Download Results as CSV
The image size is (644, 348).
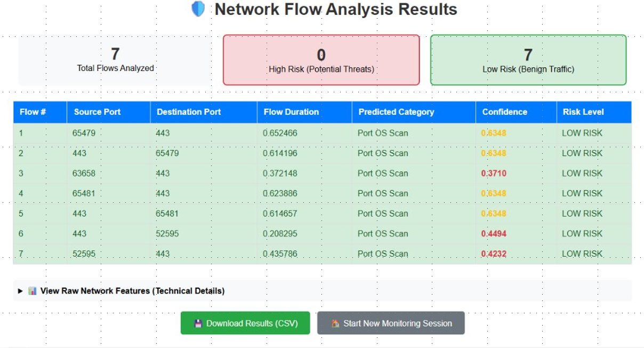[x=245, y=323]
